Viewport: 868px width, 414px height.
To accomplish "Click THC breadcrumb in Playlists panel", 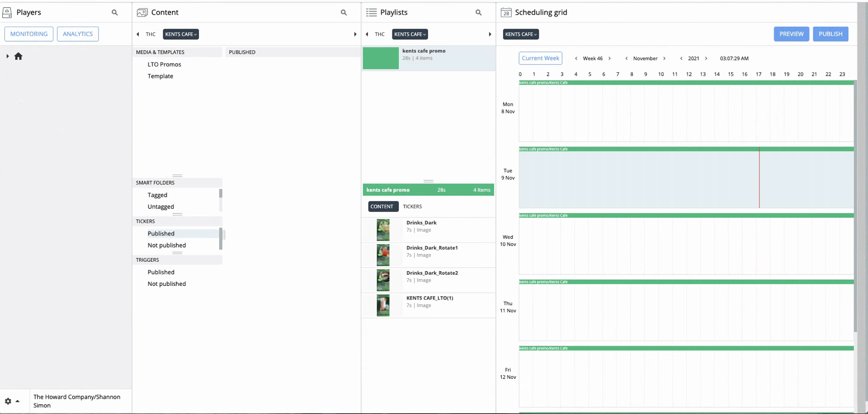I will [380, 34].
